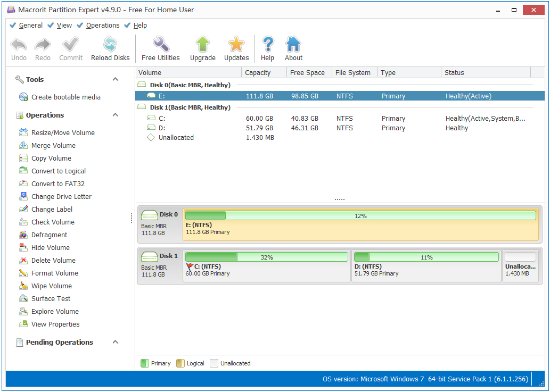
Task: Click the Upgrade green arrow icon
Action: tap(203, 45)
